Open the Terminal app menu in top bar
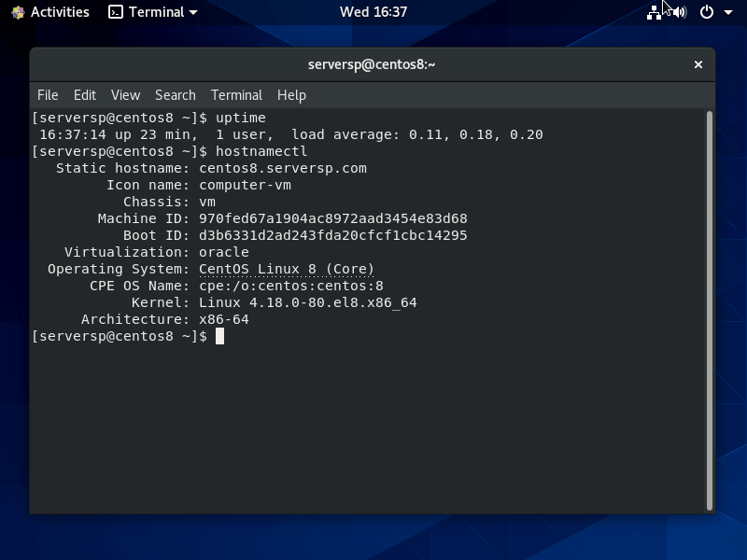Viewport: 747px width, 560px height. [152, 12]
